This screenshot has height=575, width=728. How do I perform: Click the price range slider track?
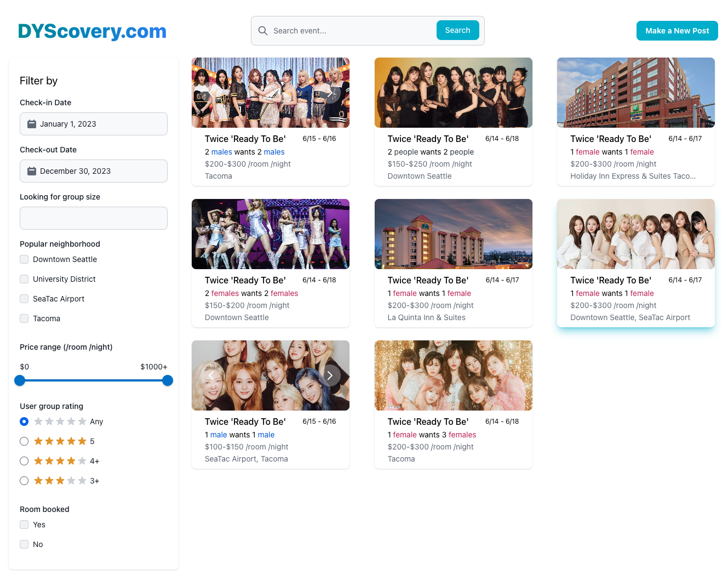point(94,380)
